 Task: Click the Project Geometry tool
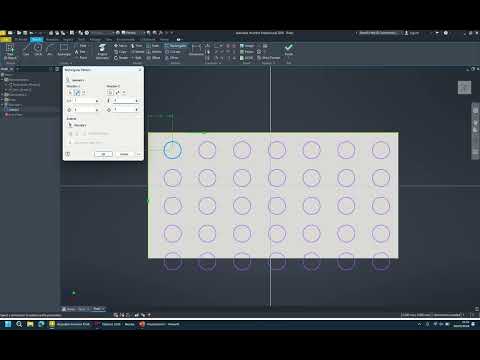click(102, 52)
